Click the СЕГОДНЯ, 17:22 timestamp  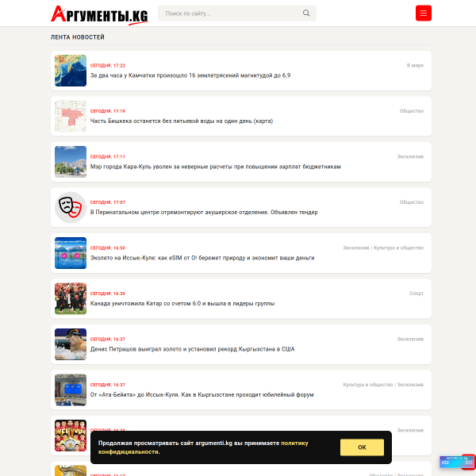click(x=107, y=65)
